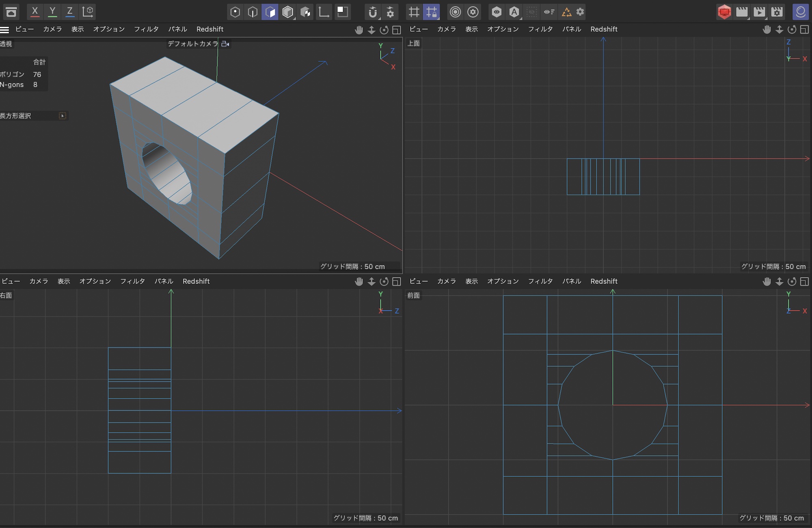Viewport: 812px width, 528px height.
Task: Open perspective viewport hamburger menu
Action: point(4,29)
